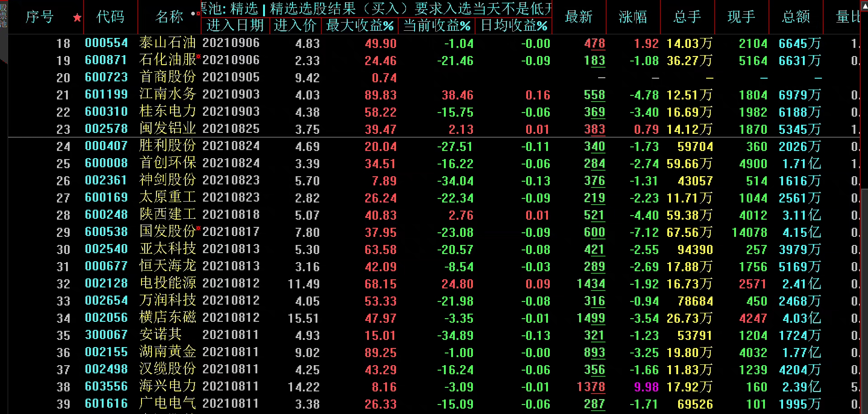Click the 汉缆股份 stock name
Image resolution: width=868 pixels, height=414 pixels.
[168, 369]
